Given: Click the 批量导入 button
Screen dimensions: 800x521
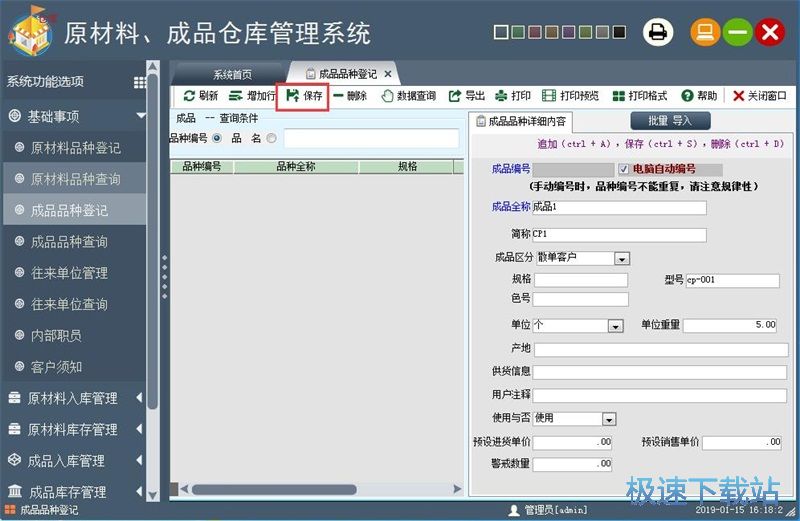Looking at the screenshot, I should (670, 121).
